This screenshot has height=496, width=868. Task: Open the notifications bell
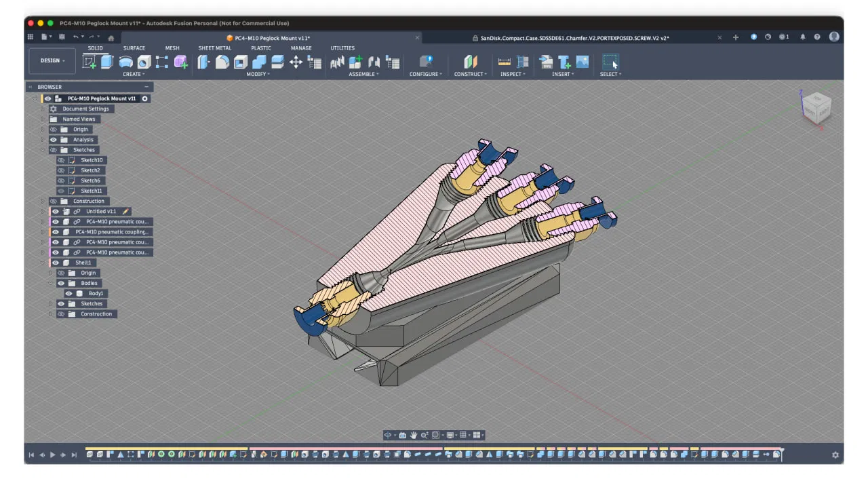point(802,37)
